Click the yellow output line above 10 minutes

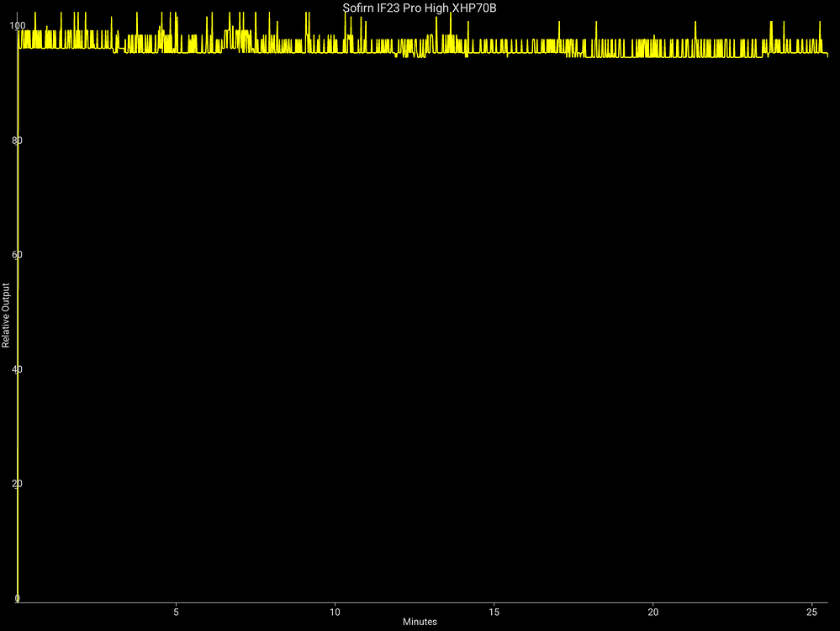(x=335, y=52)
